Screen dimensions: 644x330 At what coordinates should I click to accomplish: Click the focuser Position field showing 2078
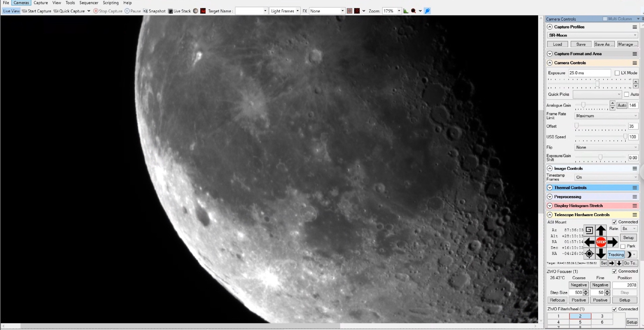[625, 285]
